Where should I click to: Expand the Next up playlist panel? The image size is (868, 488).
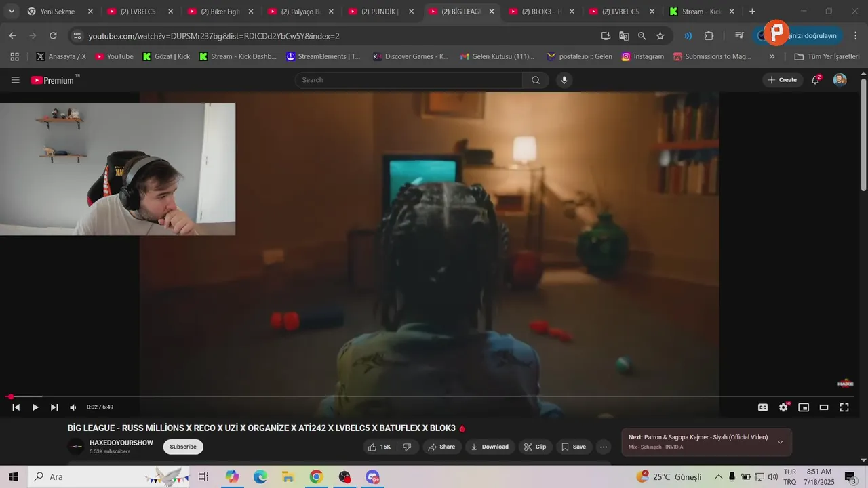tap(780, 442)
